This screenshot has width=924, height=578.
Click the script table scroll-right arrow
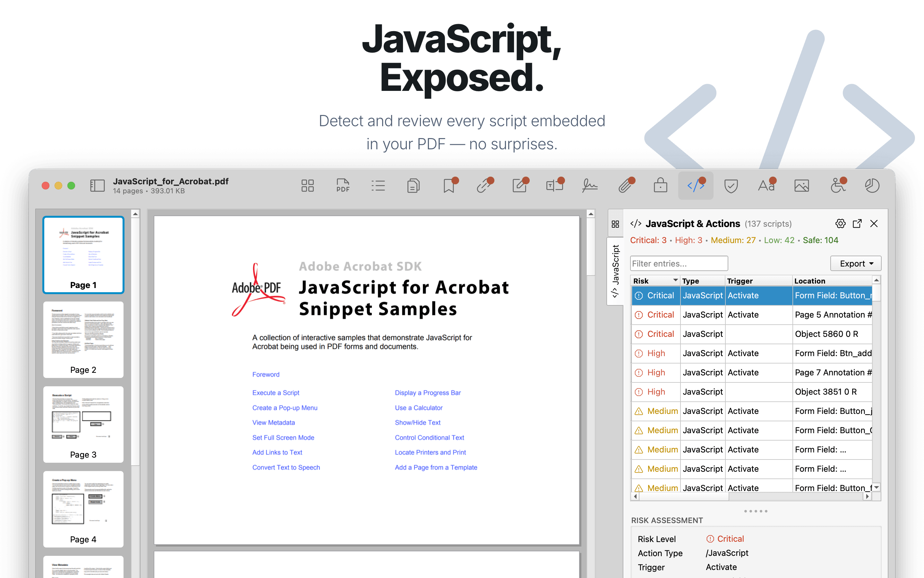[868, 496]
